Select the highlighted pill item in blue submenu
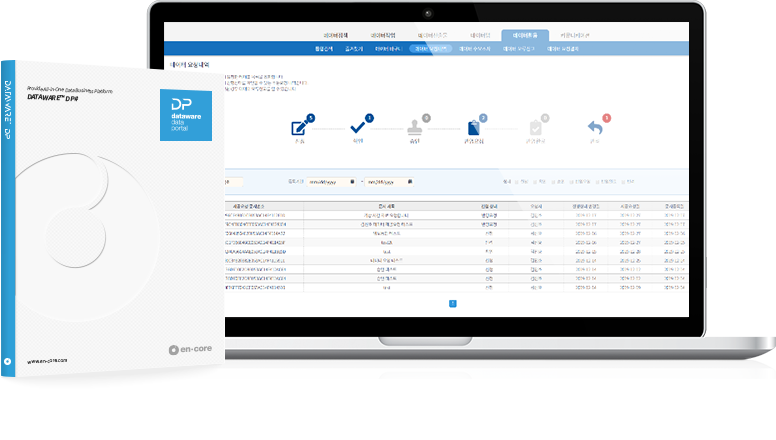 tap(430, 49)
